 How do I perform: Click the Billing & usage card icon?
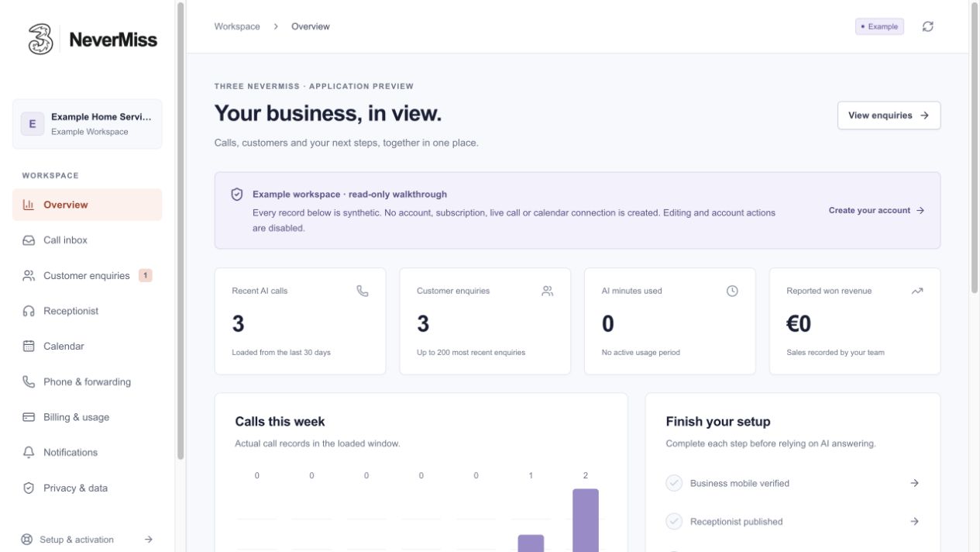(29, 417)
